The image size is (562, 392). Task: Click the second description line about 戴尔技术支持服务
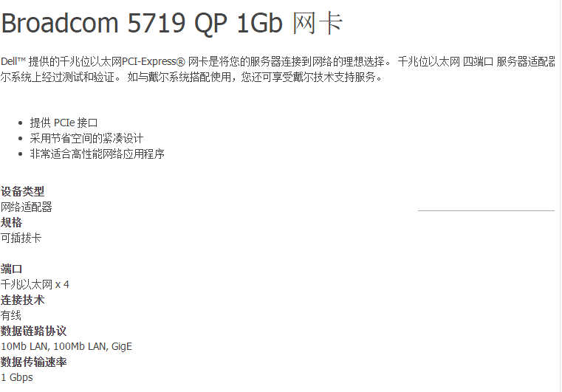coord(191,77)
